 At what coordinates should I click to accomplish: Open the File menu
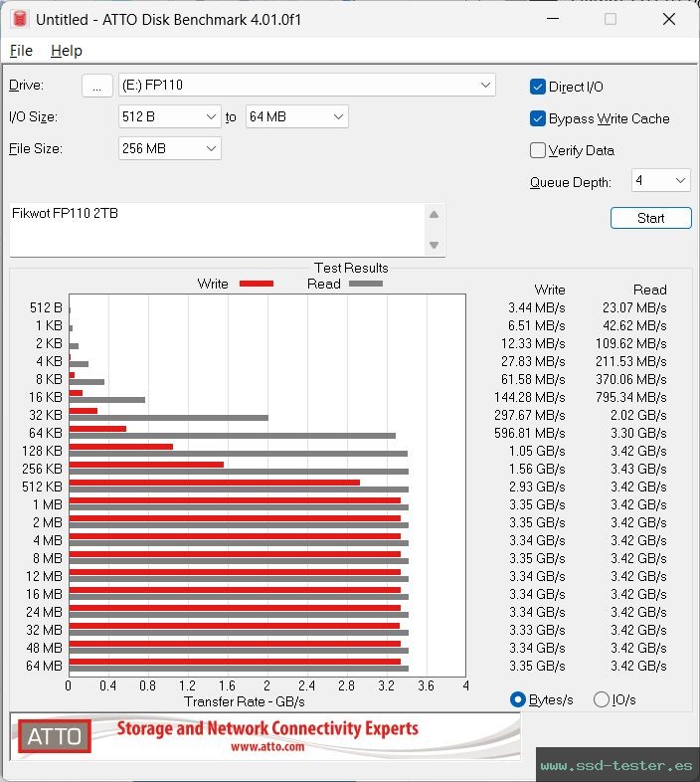click(21, 51)
